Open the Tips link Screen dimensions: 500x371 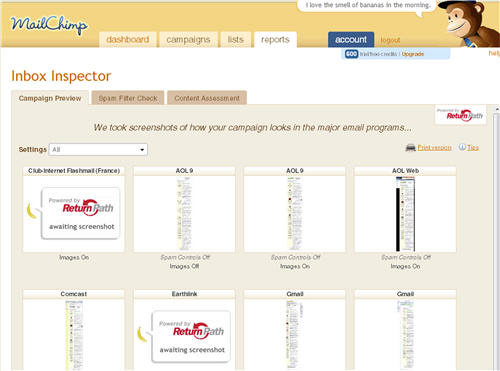(x=473, y=147)
